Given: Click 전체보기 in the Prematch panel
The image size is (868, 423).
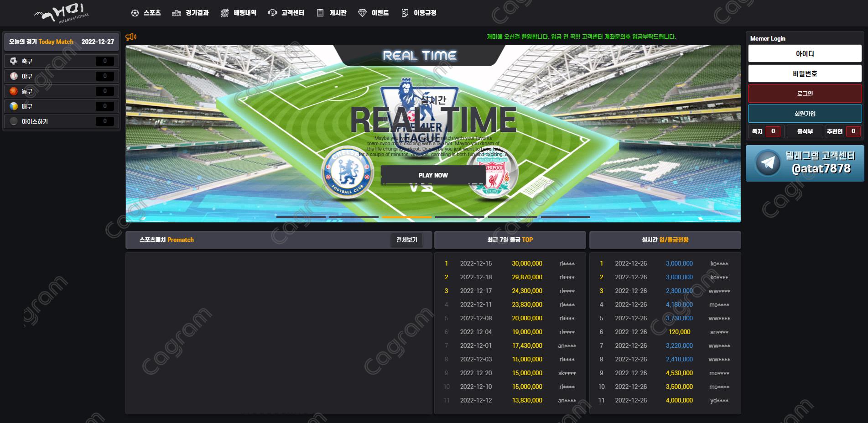Looking at the screenshot, I should (406, 240).
